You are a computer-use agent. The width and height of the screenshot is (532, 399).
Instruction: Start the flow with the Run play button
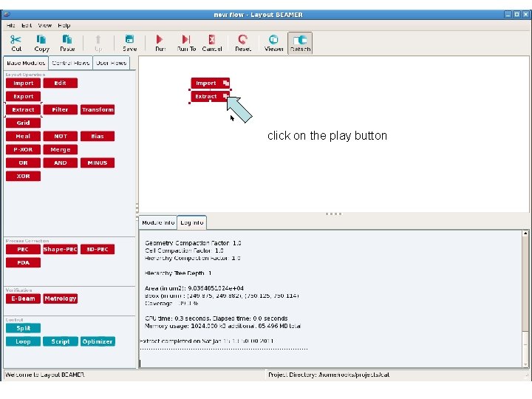160,39
